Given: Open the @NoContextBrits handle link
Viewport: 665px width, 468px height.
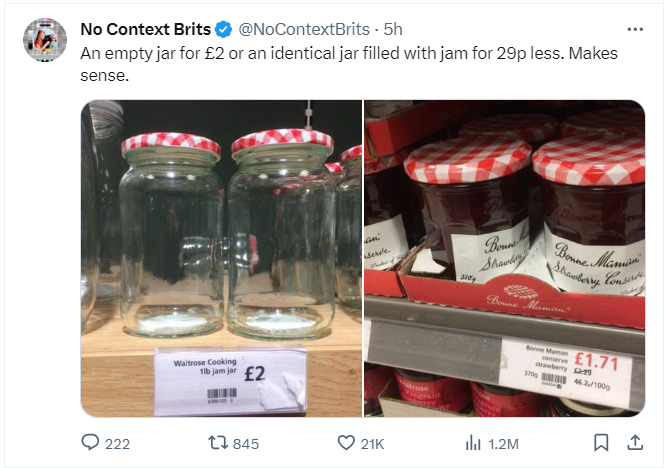Looking at the screenshot, I should 304,29.
